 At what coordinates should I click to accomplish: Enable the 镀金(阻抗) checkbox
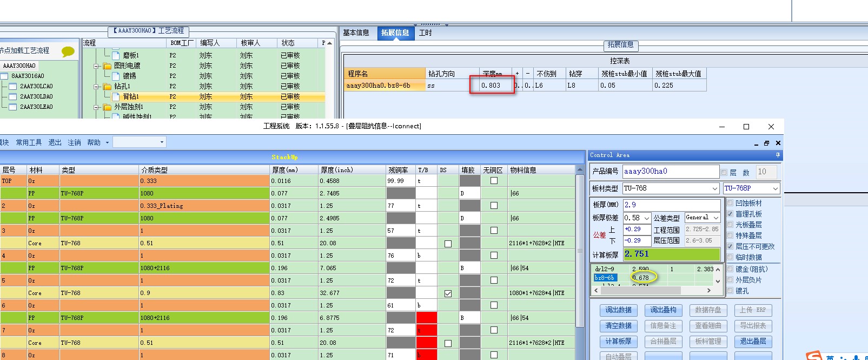point(730,269)
